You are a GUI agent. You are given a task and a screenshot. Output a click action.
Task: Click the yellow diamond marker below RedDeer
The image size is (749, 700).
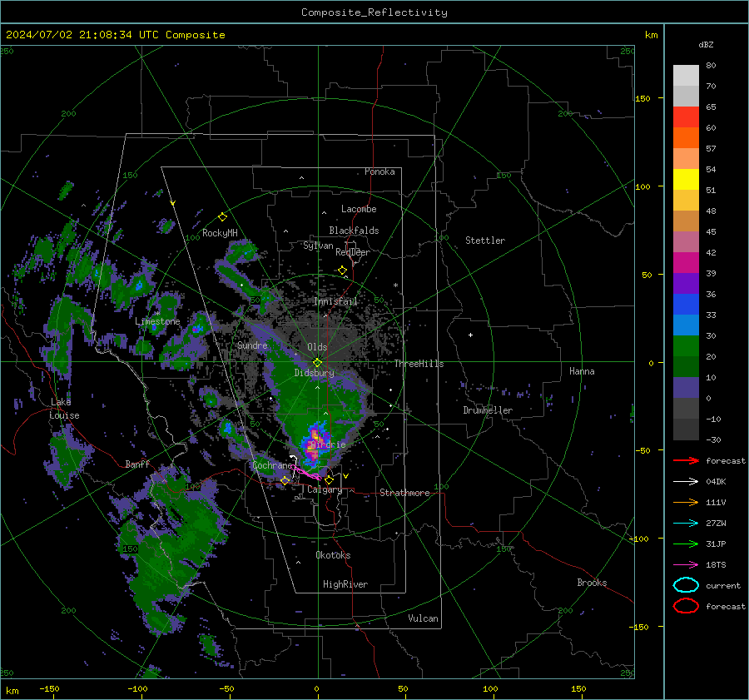342,271
